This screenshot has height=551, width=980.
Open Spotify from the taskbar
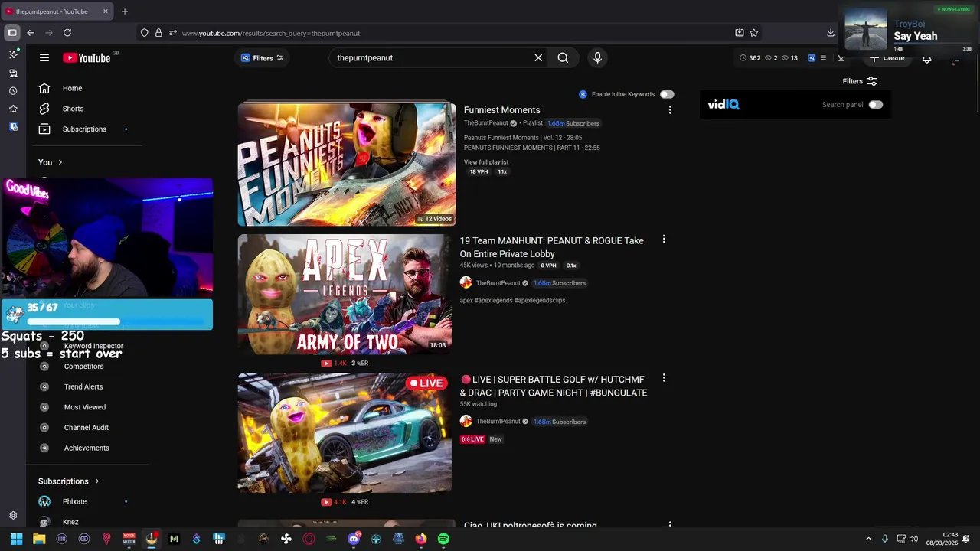[x=443, y=539]
